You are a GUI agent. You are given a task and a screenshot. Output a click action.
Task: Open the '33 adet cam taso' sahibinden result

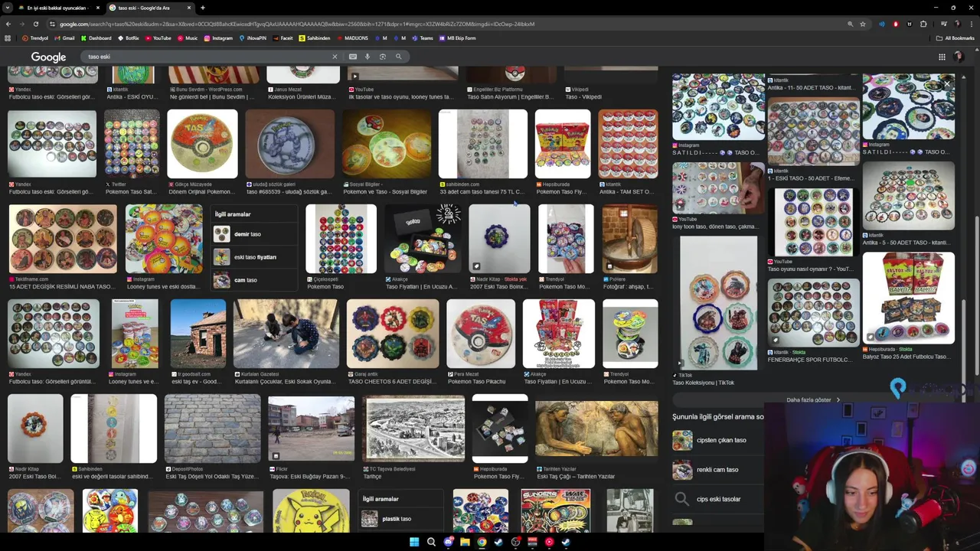pos(483,144)
